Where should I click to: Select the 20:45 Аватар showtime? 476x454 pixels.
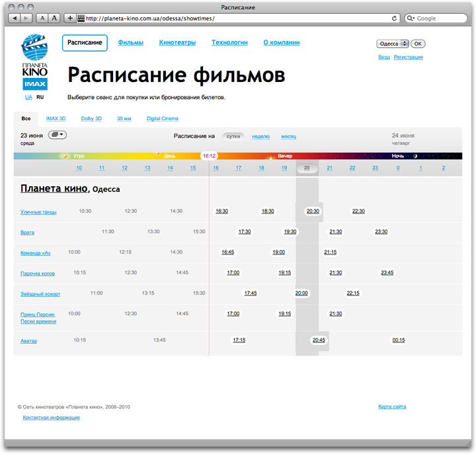[x=319, y=340]
